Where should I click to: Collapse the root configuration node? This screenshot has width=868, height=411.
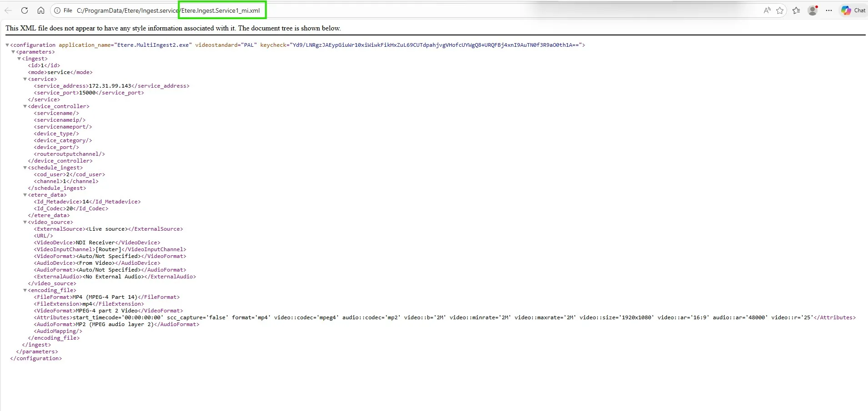pos(7,45)
